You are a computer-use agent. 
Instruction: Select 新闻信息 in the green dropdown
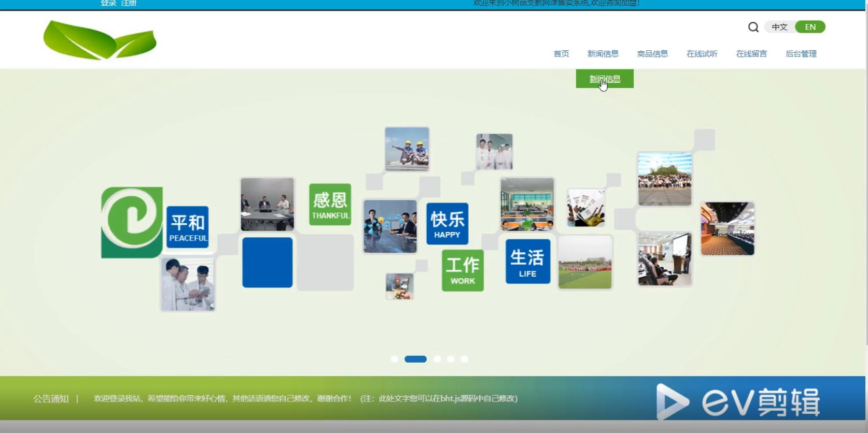pyautogui.click(x=605, y=79)
